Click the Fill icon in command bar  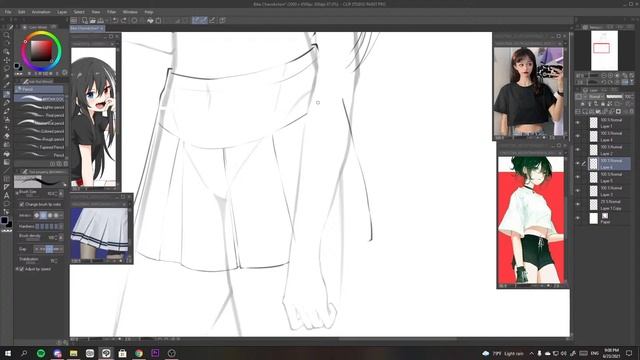click(150, 20)
